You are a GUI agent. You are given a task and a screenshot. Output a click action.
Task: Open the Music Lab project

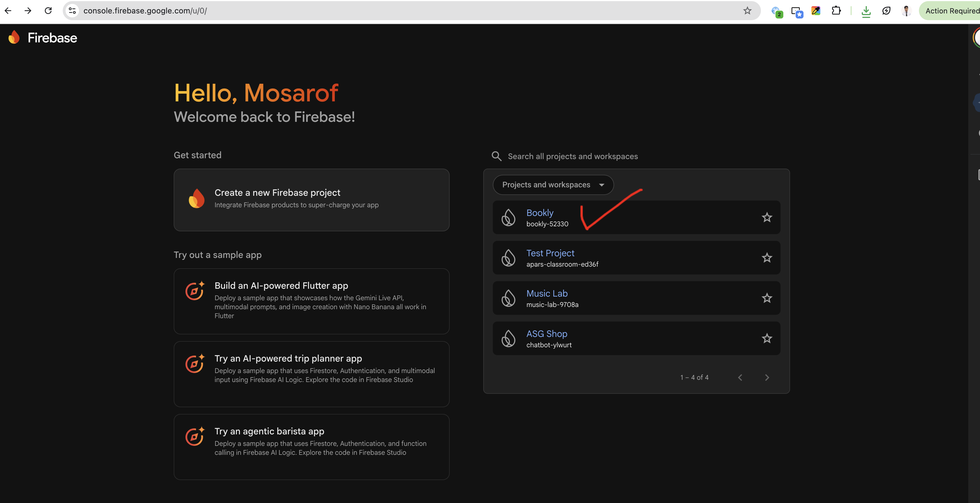(547, 293)
